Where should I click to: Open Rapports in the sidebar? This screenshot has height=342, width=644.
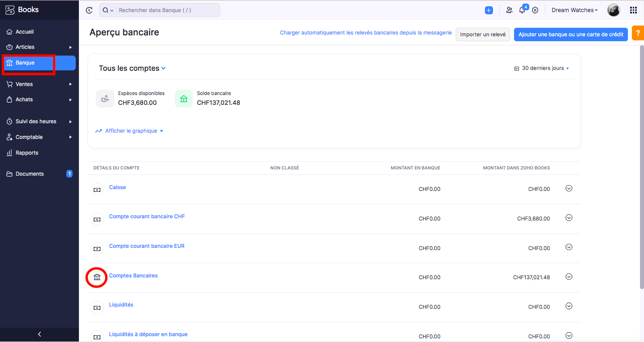(39, 153)
